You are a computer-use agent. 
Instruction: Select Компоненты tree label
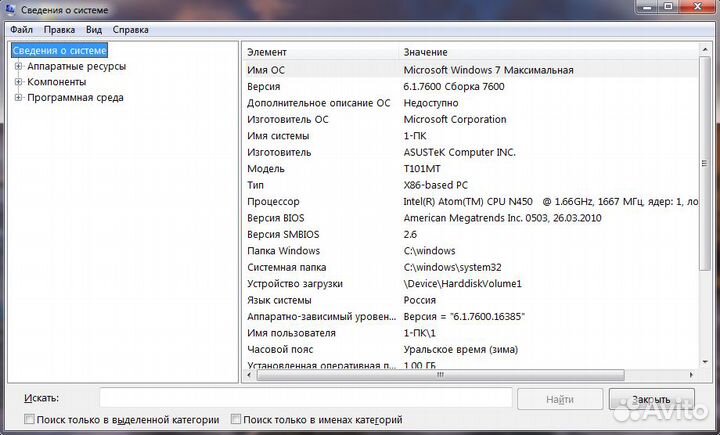(x=56, y=82)
